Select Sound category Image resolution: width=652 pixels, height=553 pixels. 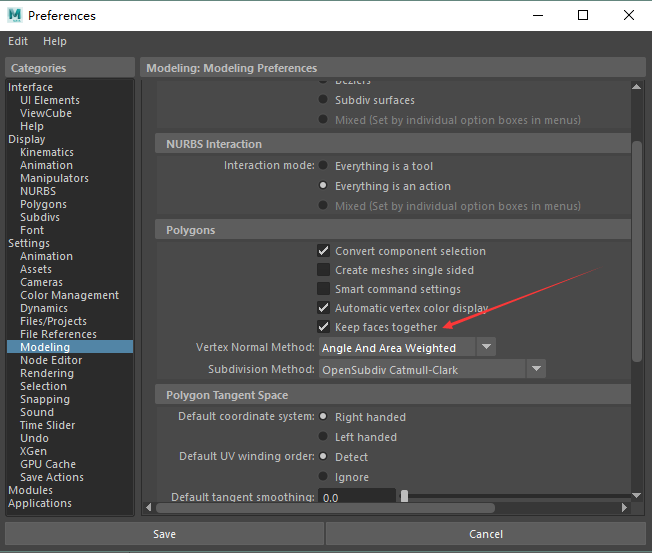(37, 412)
